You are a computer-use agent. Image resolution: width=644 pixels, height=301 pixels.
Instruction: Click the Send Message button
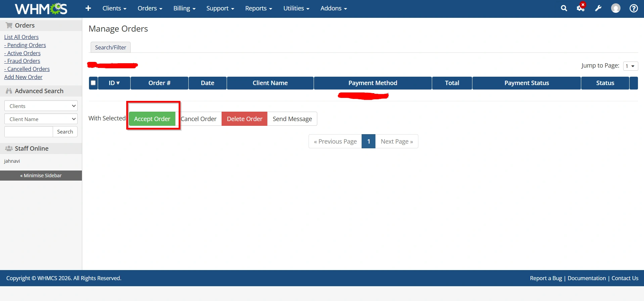pos(292,119)
